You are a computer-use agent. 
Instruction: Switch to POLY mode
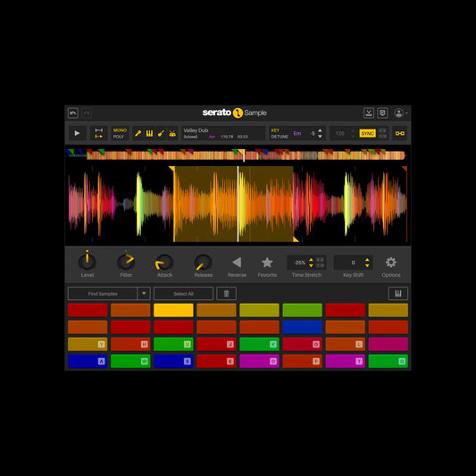pos(119,137)
